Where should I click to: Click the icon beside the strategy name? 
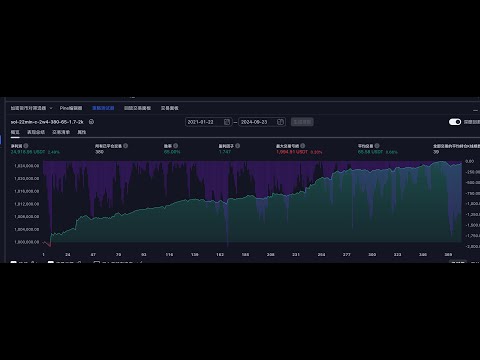coord(91,122)
